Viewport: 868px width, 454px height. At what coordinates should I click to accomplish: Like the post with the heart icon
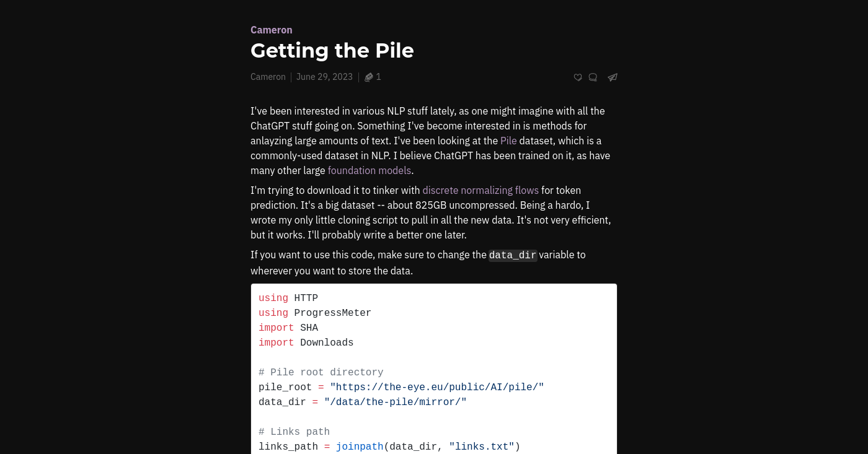578,77
